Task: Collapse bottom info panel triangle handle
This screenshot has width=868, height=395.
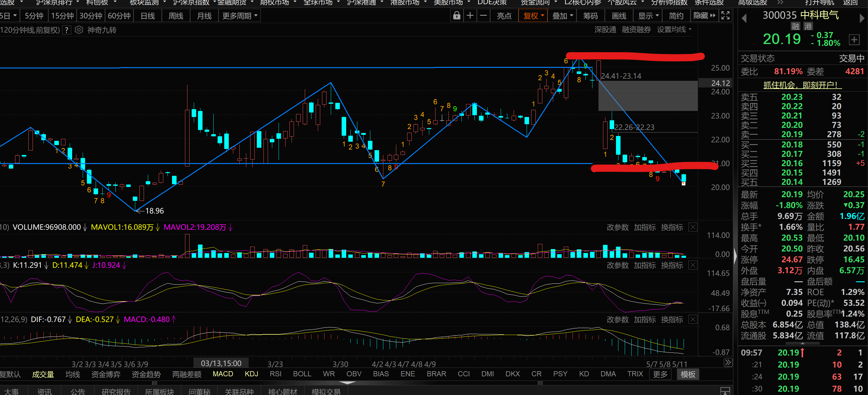Action: coord(347,383)
